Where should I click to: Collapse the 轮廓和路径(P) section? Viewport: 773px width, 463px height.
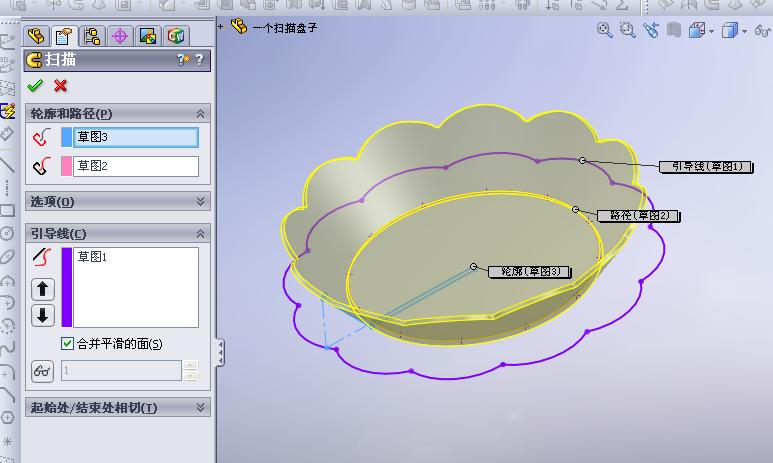point(200,114)
